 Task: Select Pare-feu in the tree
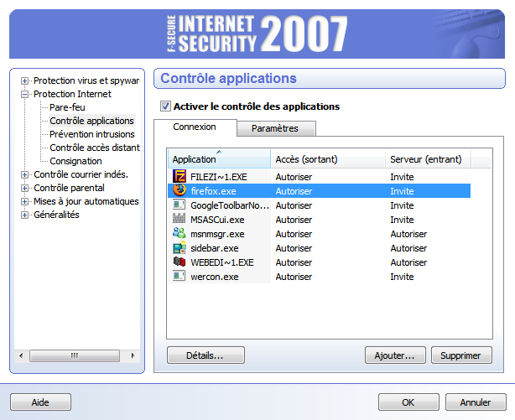point(67,107)
